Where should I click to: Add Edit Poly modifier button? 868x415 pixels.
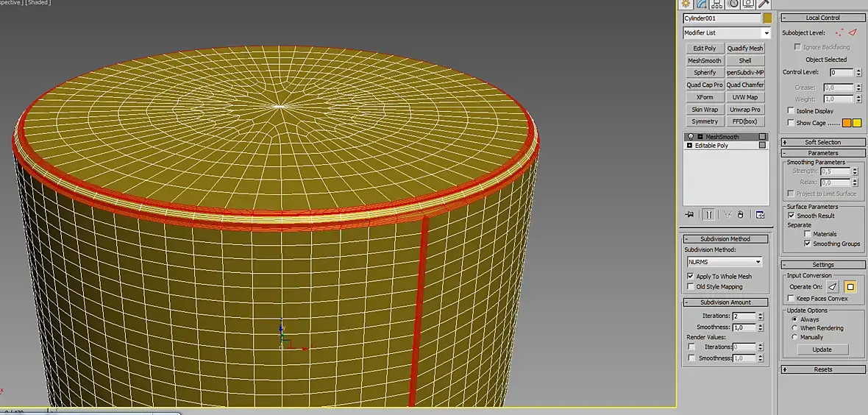pyautogui.click(x=705, y=49)
